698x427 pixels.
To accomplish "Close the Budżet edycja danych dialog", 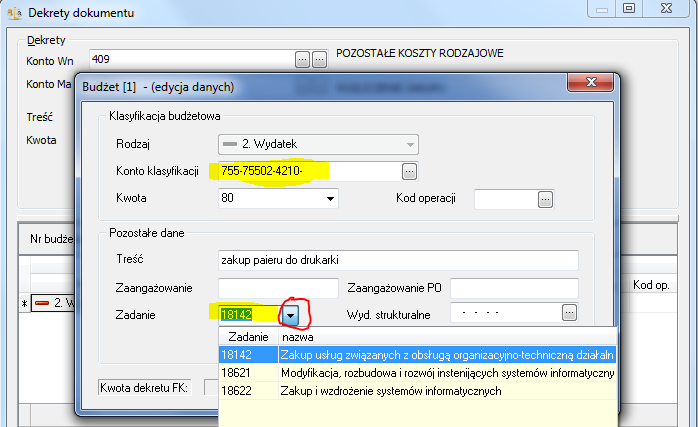I will point(591,82).
